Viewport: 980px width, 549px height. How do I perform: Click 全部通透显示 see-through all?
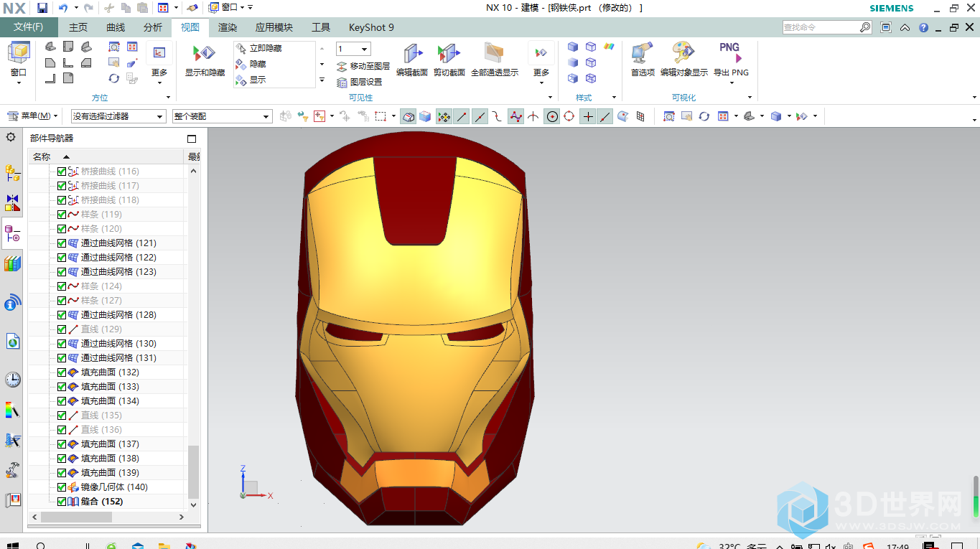495,60
